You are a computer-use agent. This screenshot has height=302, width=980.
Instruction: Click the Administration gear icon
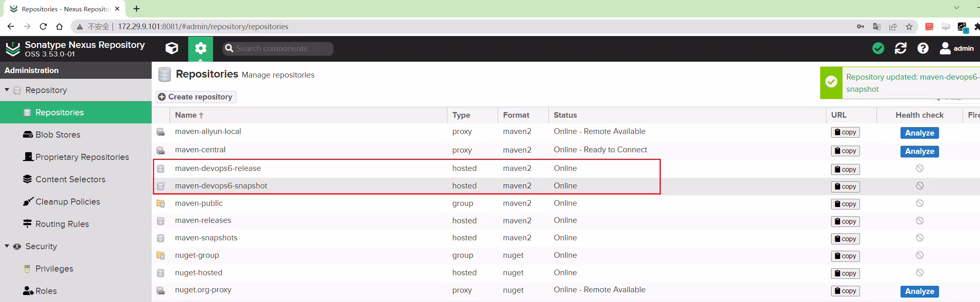click(x=200, y=49)
